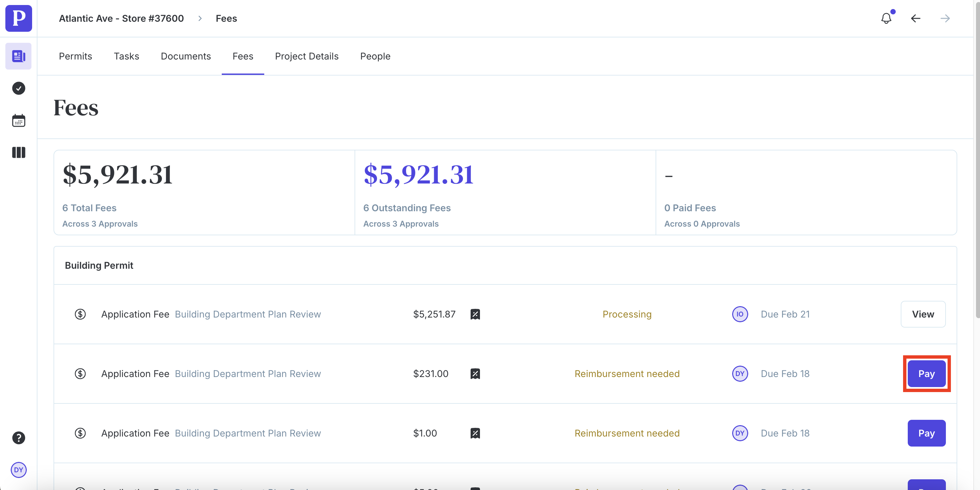Open the help question mark icon
The width and height of the screenshot is (980, 490).
click(x=18, y=438)
